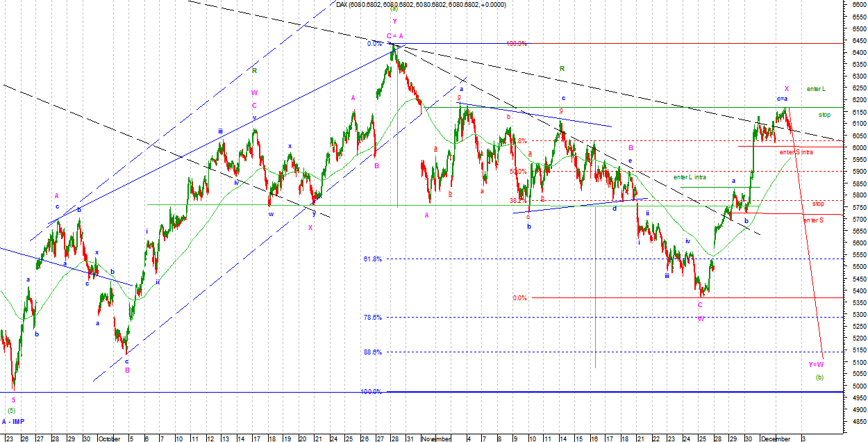Select the 5000 price axis tick

[856, 386]
